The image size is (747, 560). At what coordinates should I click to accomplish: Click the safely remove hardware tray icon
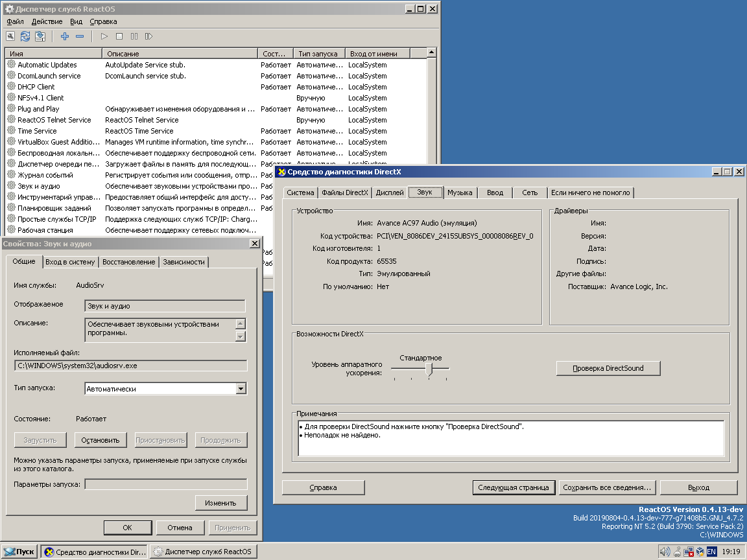pyautogui.click(x=677, y=552)
